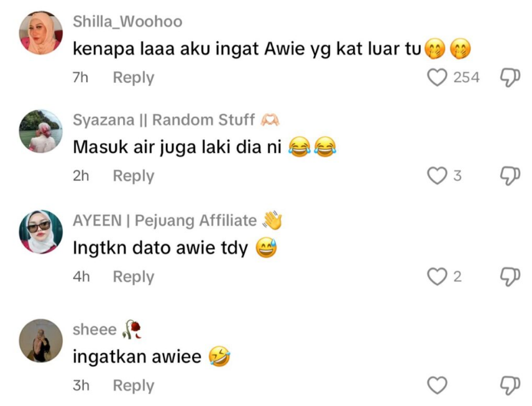The image size is (532, 406).
Task: Like sheee's 'ingatkan awiee' comment
Action: point(437,385)
